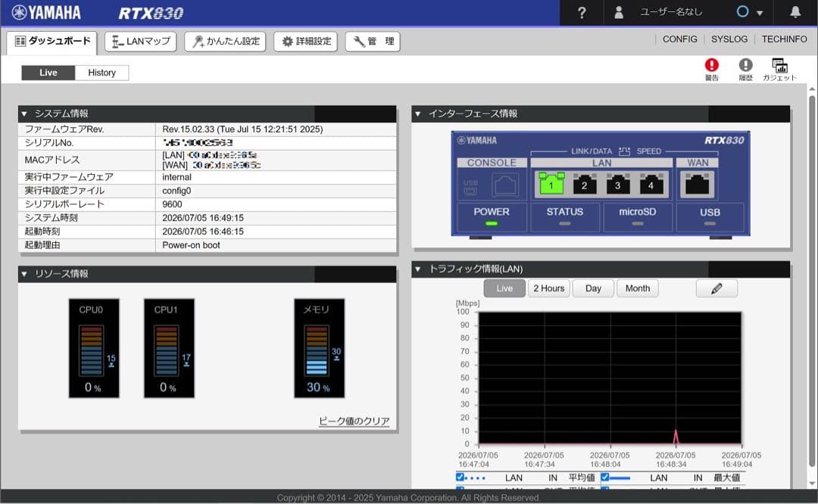
Task: Click the CPU0 usage gauge
Action: [x=94, y=348]
